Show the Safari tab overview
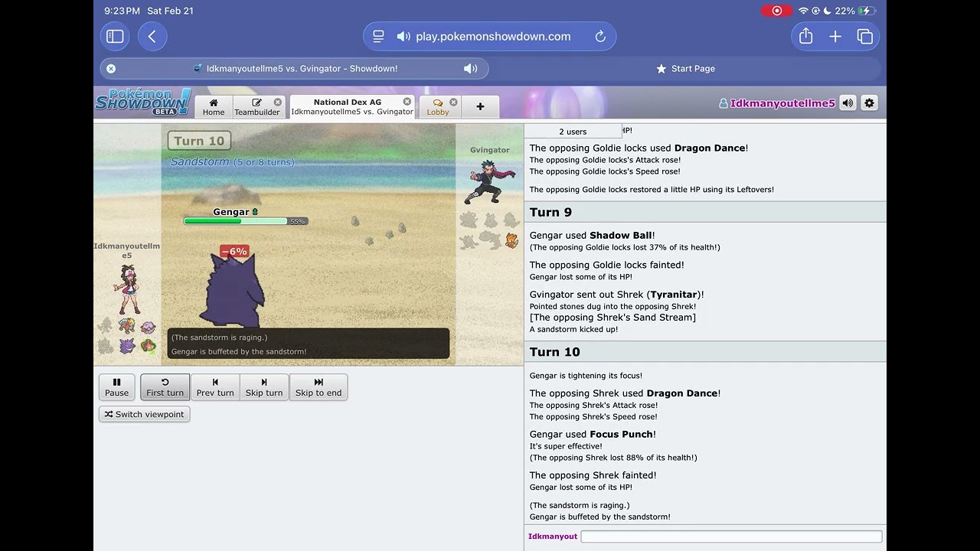The width and height of the screenshot is (980, 551). point(865,37)
